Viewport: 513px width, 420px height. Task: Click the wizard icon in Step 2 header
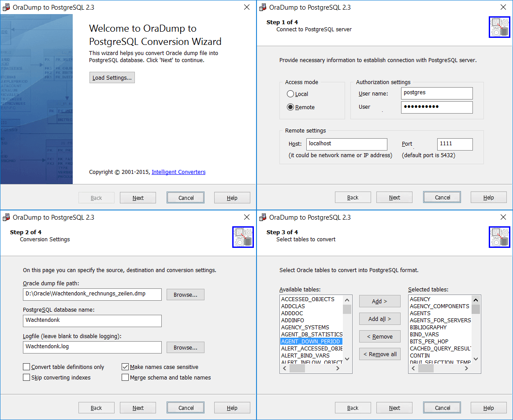(243, 237)
